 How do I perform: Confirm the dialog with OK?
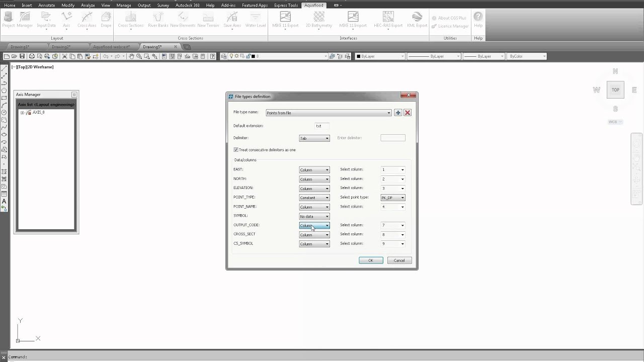pos(371,260)
